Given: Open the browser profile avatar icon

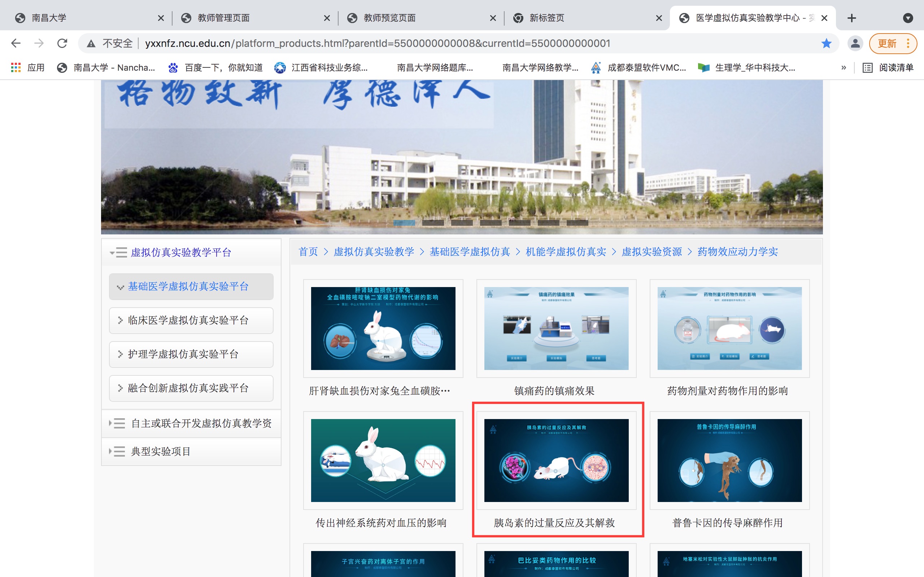Looking at the screenshot, I should coord(855,44).
